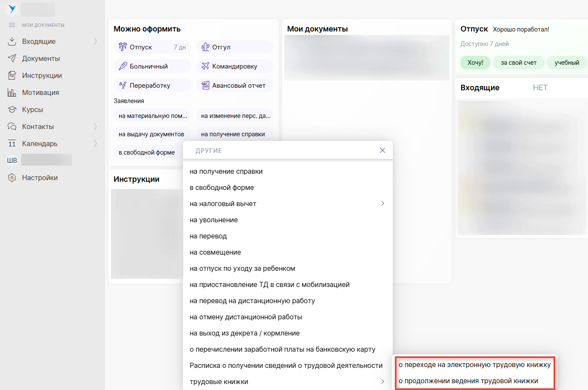Click the Calendar icon showing 11
This screenshot has height=390, width=588.
click(x=12, y=143)
